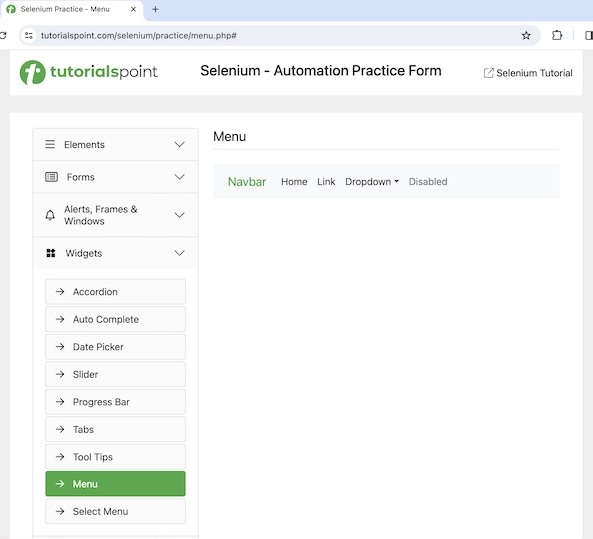Expand the Elements section chevron

(x=180, y=144)
